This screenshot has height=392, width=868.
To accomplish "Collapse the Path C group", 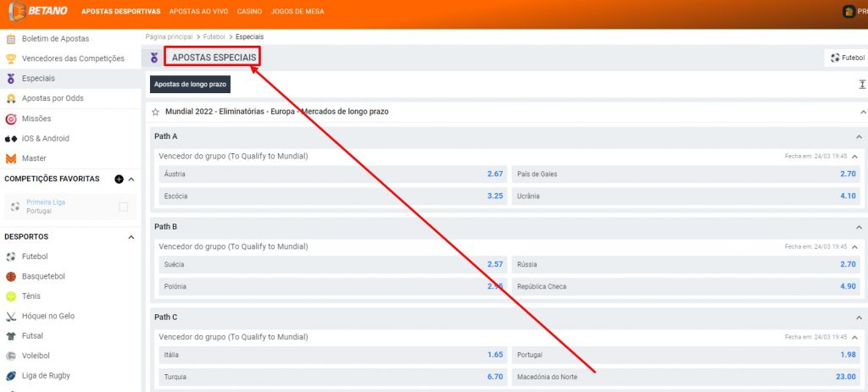I will 859,317.
